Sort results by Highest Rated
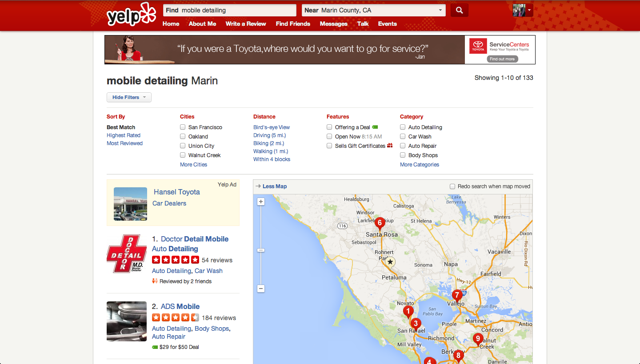The image size is (640, 364). tap(123, 135)
